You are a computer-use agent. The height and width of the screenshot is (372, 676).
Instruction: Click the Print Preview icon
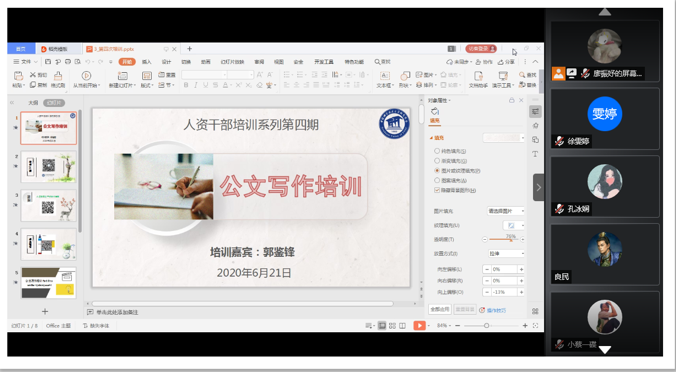point(78,62)
